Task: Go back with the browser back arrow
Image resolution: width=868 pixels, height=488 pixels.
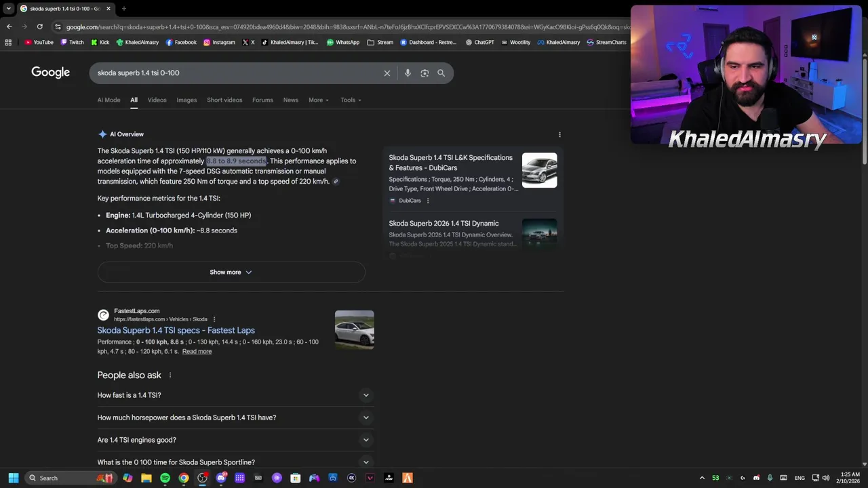Action: [x=9, y=26]
